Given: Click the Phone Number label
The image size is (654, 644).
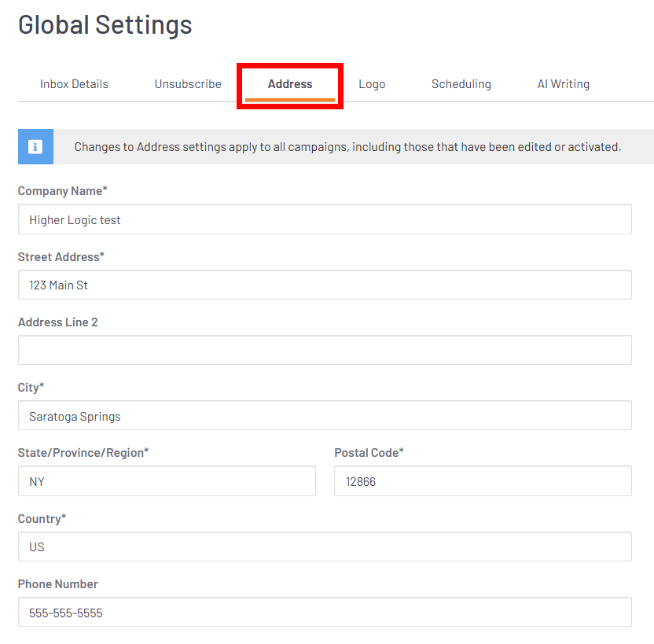Looking at the screenshot, I should point(57,584).
